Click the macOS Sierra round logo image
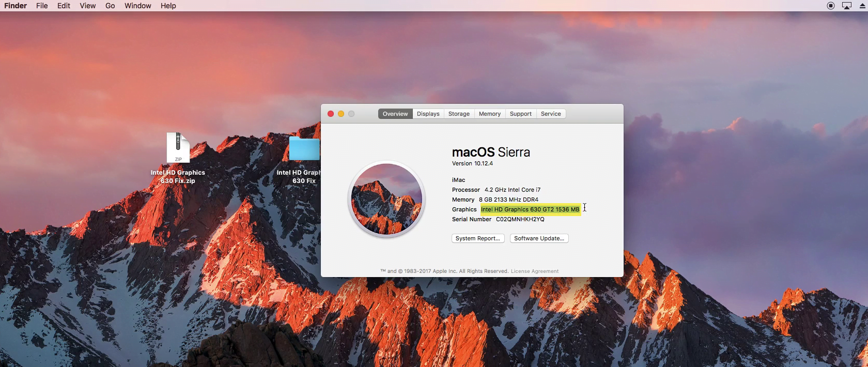This screenshot has height=367, width=868. click(386, 199)
